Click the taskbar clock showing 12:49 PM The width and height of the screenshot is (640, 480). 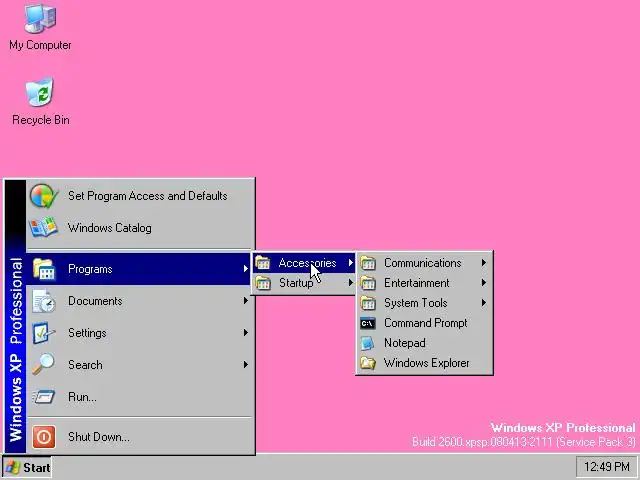(x=607, y=466)
